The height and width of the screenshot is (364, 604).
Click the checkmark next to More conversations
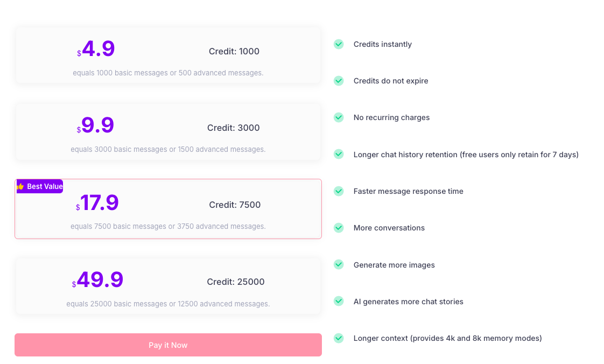pyautogui.click(x=339, y=228)
